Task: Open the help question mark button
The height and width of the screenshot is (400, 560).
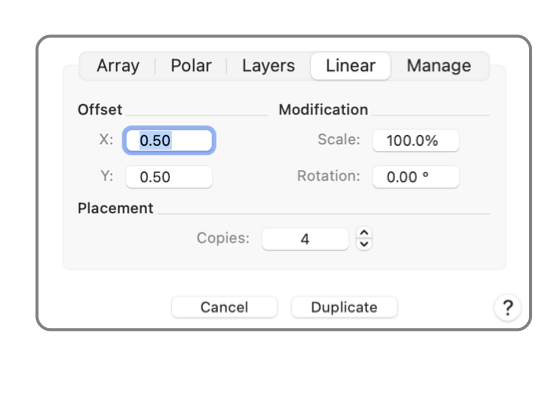Action: coord(508,308)
